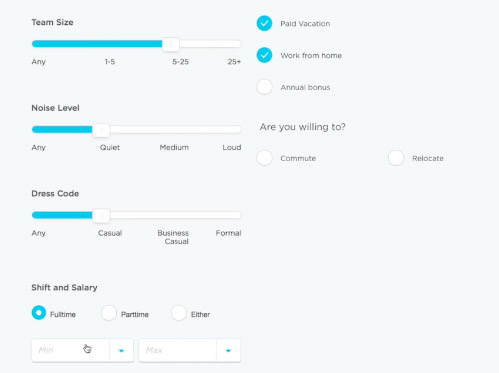This screenshot has height=373, width=499.
Task: Uncheck Work from home option
Action: [264, 55]
